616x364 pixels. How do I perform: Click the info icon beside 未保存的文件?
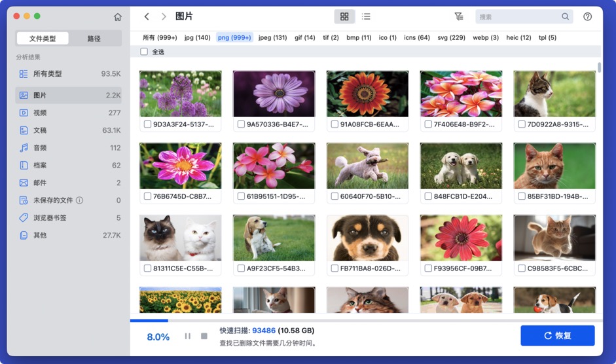pyautogui.click(x=79, y=200)
